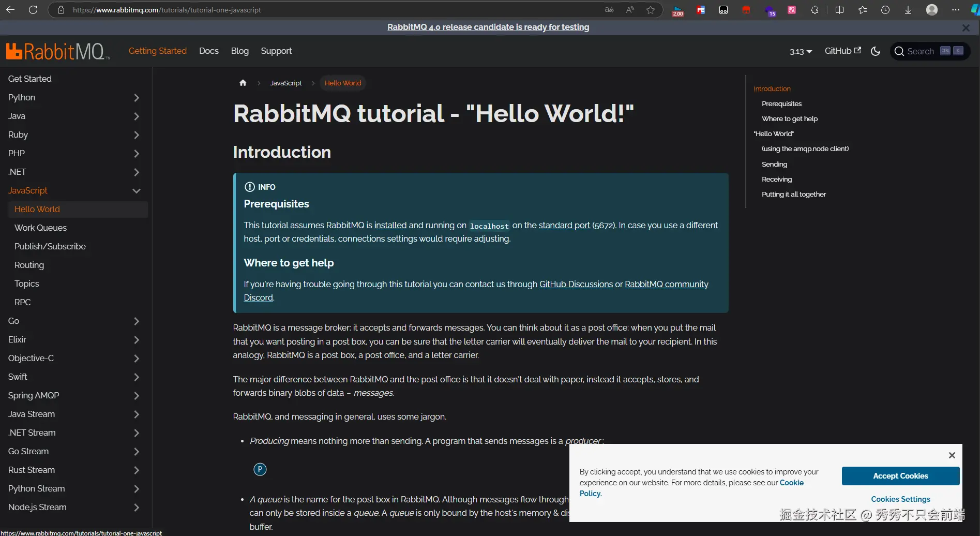980x536 pixels.
Task: Open the Downloads icon
Action: click(x=908, y=10)
